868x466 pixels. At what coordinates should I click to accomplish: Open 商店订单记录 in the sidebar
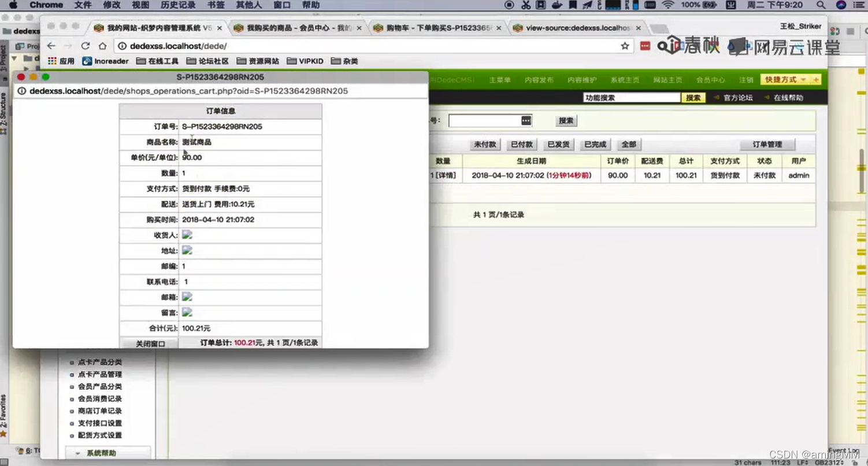point(100,411)
